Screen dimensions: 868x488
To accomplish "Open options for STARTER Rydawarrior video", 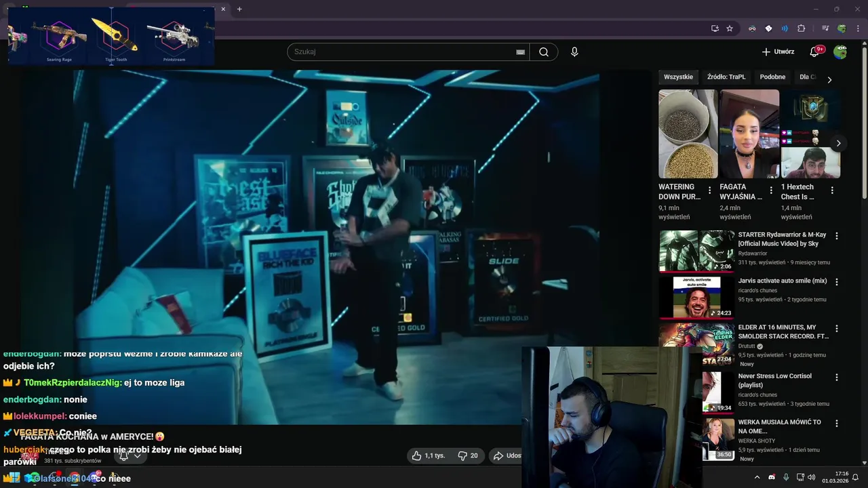I will coord(836,236).
